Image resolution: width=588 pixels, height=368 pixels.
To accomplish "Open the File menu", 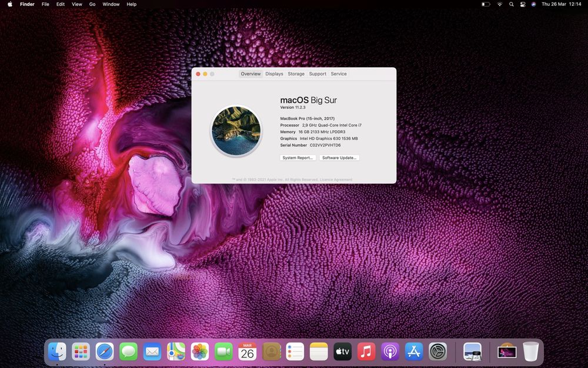I will [45, 4].
